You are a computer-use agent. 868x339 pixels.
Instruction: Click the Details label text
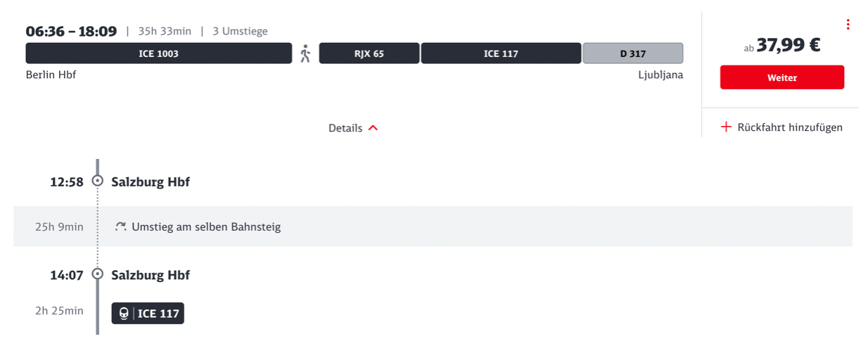pos(345,128)
